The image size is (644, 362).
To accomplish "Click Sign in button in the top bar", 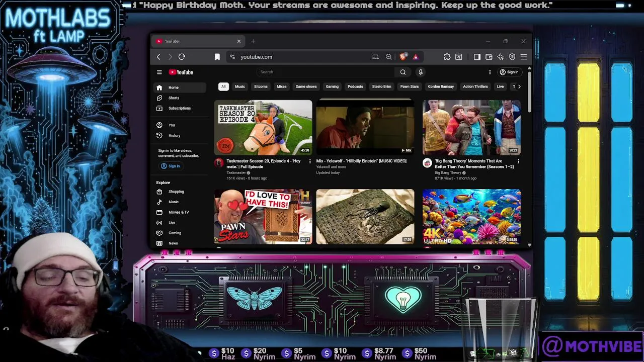I will (509, 72).
